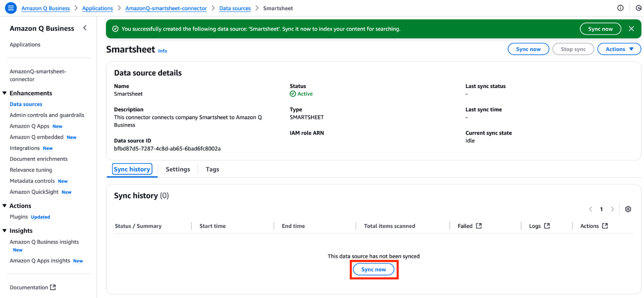Go to next page of sync history
Screen dimensions: 644x298
click(612, 209)
